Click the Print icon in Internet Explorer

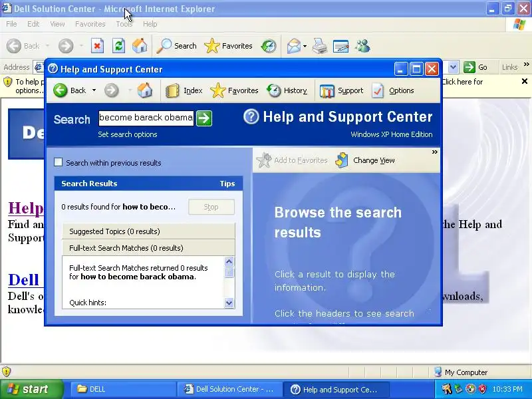click(320, 46)
